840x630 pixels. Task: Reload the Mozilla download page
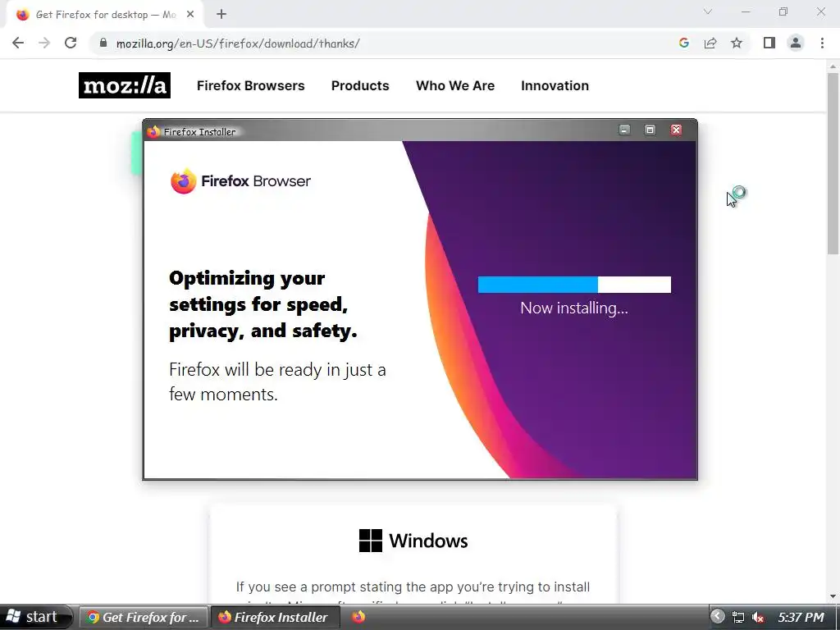tap(71, 43)
